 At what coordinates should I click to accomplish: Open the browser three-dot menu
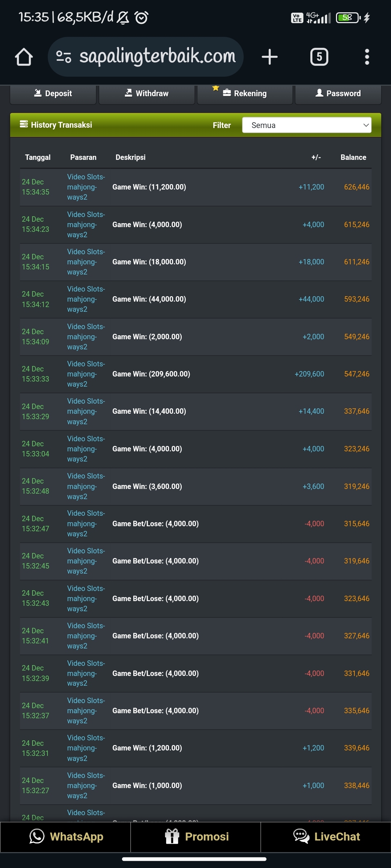[x=367, y=57]
